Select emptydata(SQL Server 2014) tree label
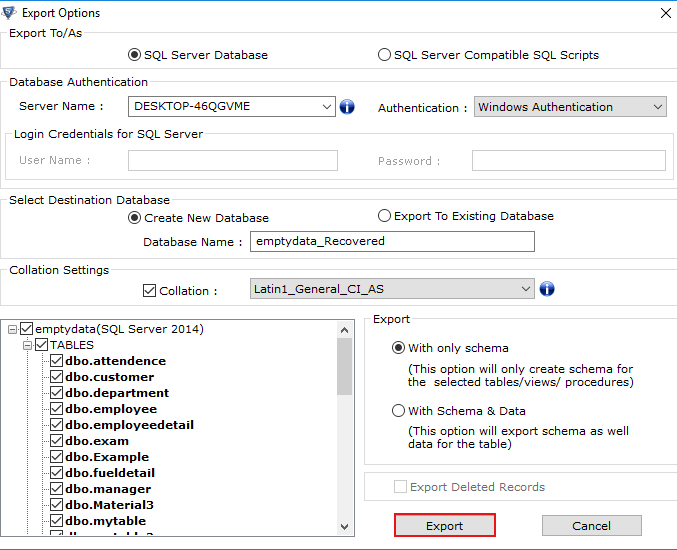The height and width of the screenshot is (550, 677). pyautogui.click(x=119, y=329)
